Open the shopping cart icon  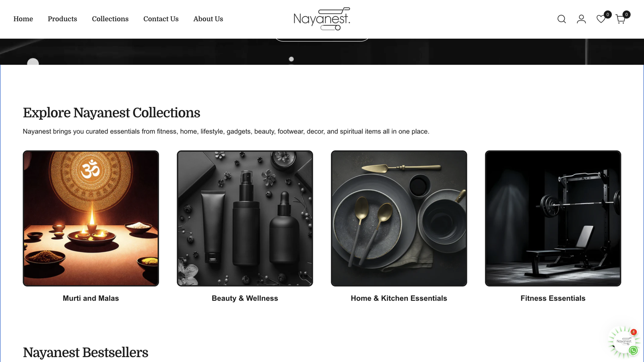pos(620,19)
